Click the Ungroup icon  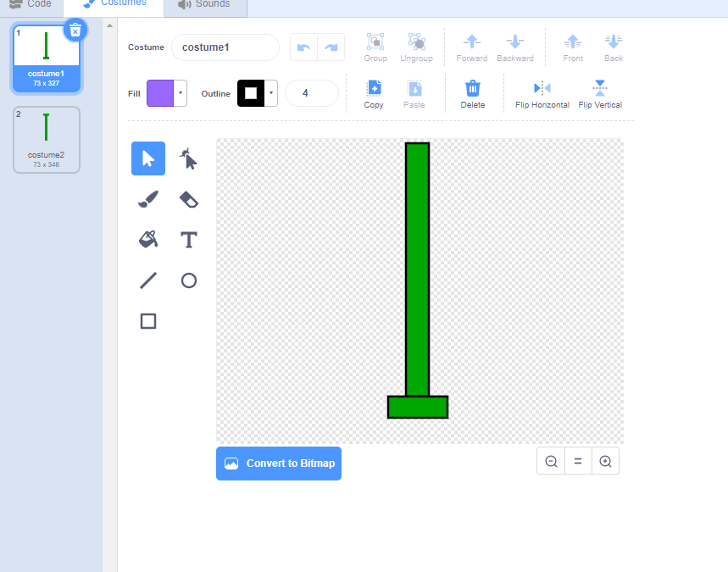416,47
